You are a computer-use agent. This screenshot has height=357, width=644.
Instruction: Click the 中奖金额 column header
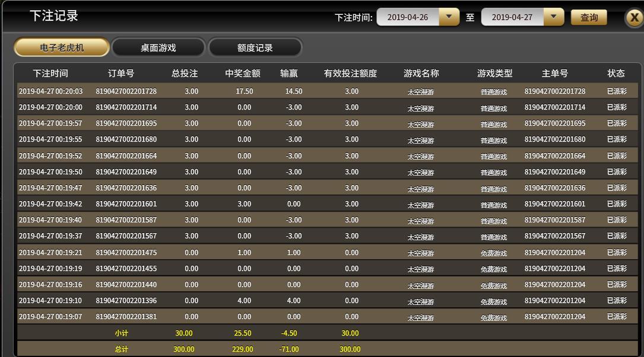click(x=243, y=74)
